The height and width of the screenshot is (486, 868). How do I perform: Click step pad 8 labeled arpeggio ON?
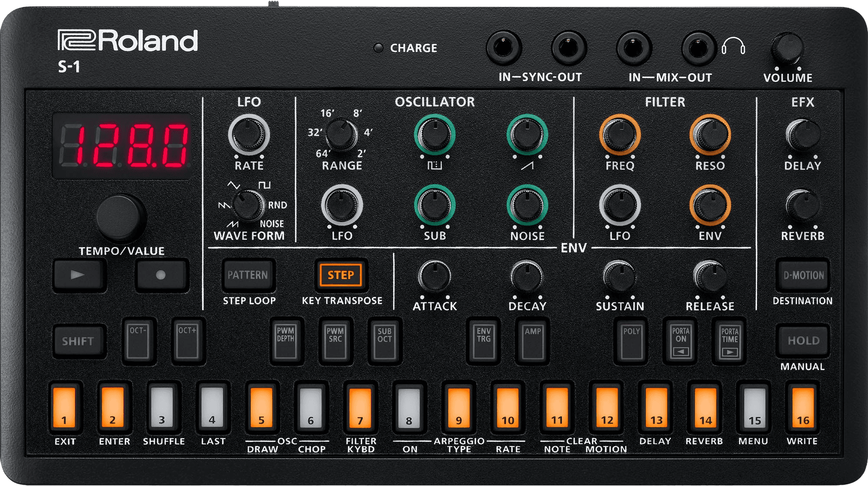click(x=409, y=407)
